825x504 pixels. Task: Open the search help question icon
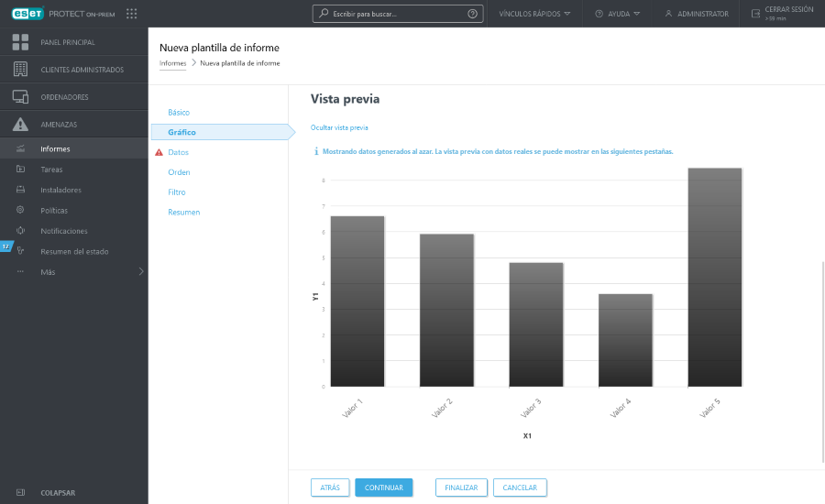pos(472,14)
